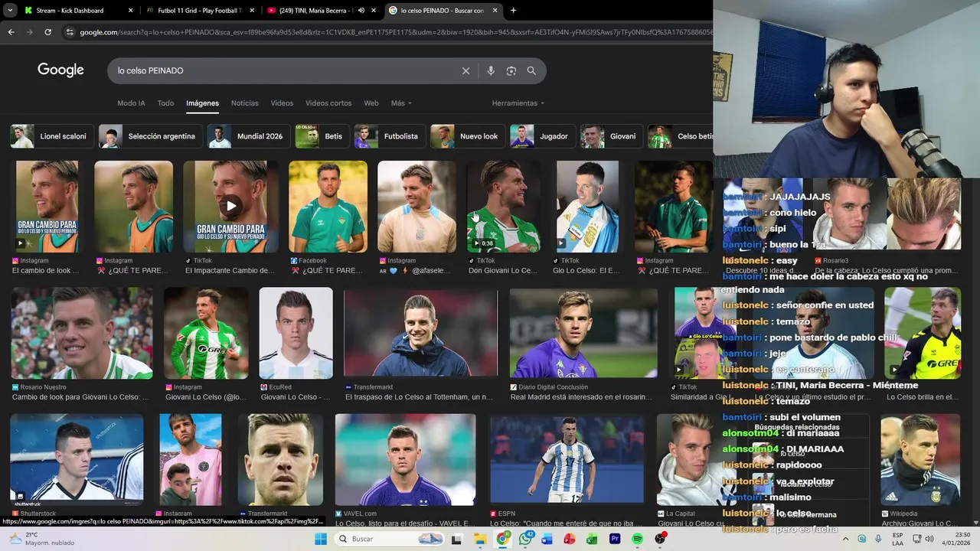Show hidden system tray icons chevron
This screenshot has width=980, height=551.
[847, 539]
